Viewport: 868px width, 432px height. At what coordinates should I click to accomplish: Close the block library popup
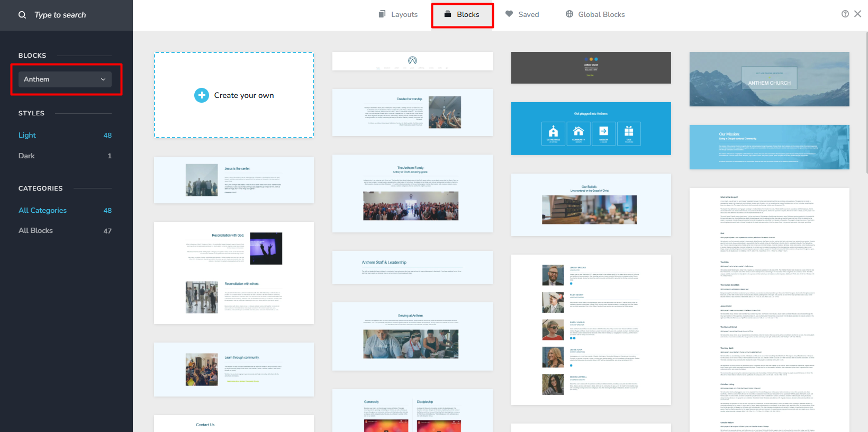point(857,14)
